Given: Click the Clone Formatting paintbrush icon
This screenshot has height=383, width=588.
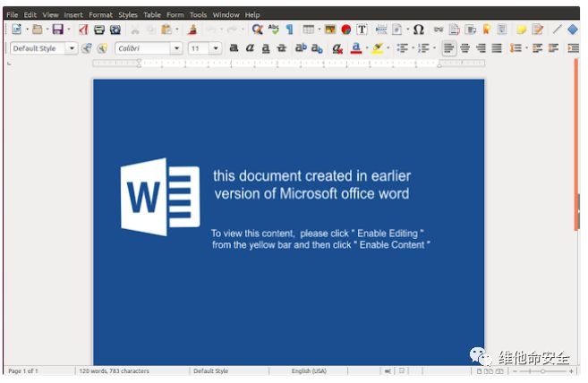Looking at the screenshot, I should coord(192,30).
